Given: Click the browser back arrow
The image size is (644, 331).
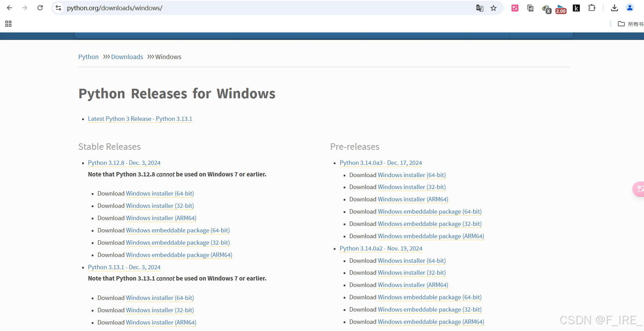Looking at the screenshot, I should pyautogui.click(x=10, y=8).
